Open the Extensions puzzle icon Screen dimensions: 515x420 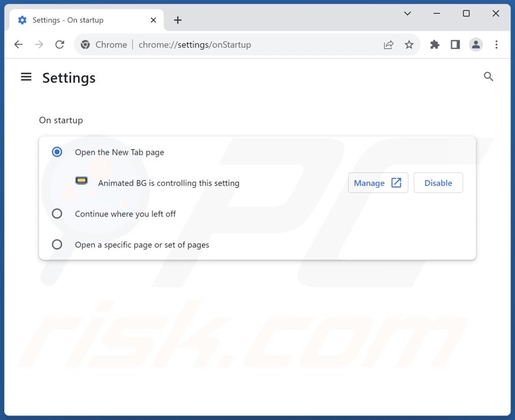[435, 45]
